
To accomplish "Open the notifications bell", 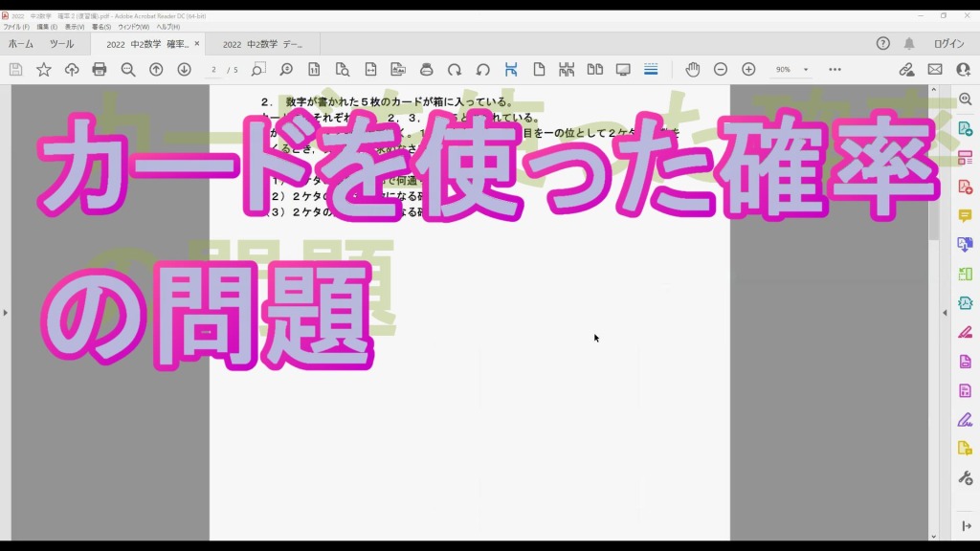I will 909,44.
